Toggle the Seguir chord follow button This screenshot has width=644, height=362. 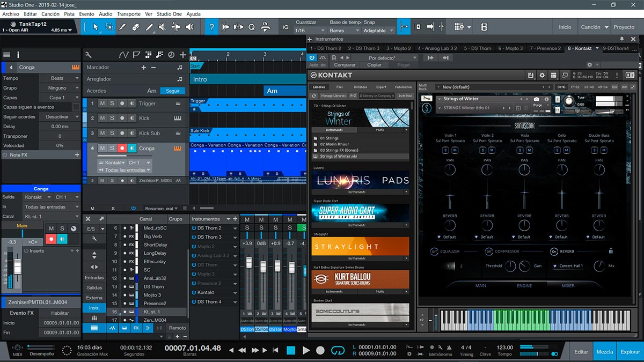173,91
